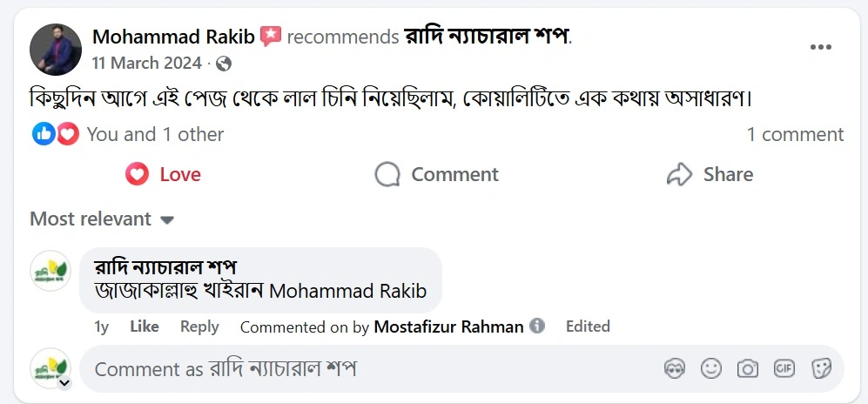Toggle the Love reaction on the post

(x=163, y=175)
